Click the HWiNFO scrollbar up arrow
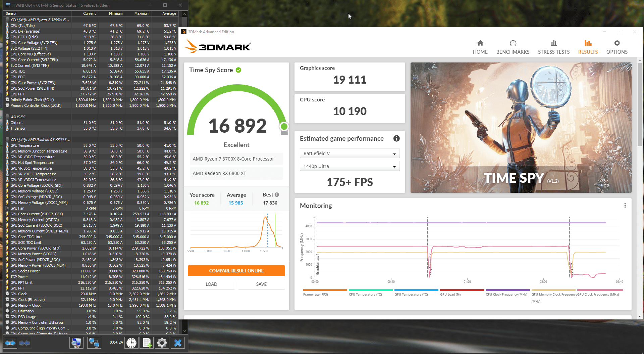 tap(184, 14)
